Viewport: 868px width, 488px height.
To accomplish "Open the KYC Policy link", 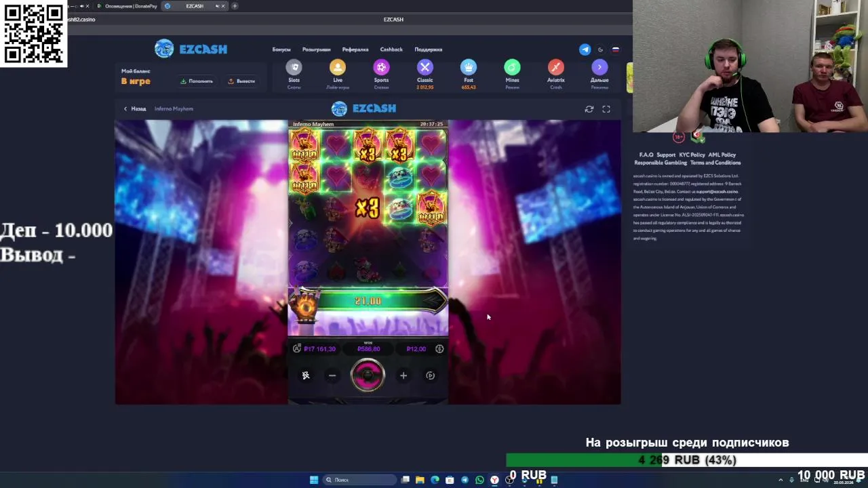I will click(692, 155).
